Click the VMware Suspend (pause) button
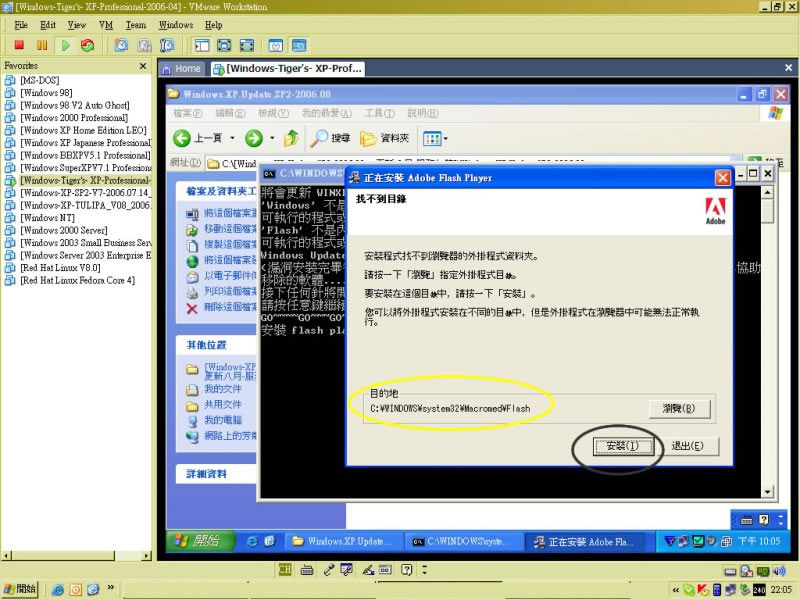Screen dimensions: 800x600 (42, 45)
